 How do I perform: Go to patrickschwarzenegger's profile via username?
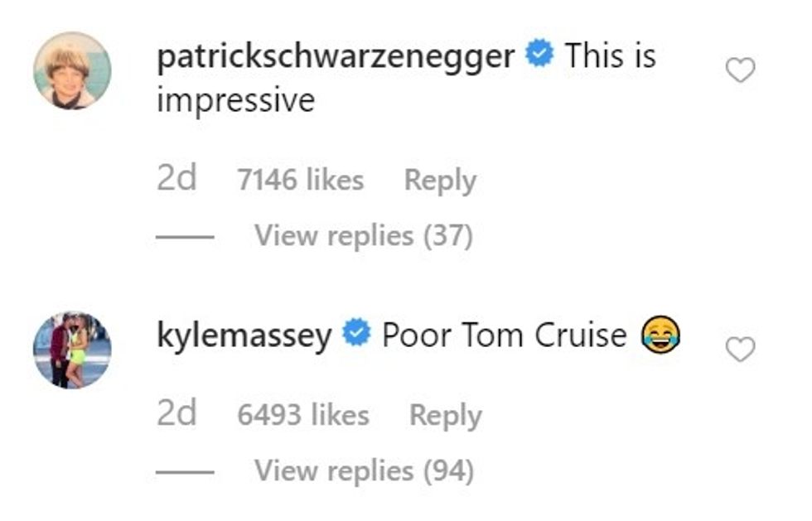(x=336, y=56)
